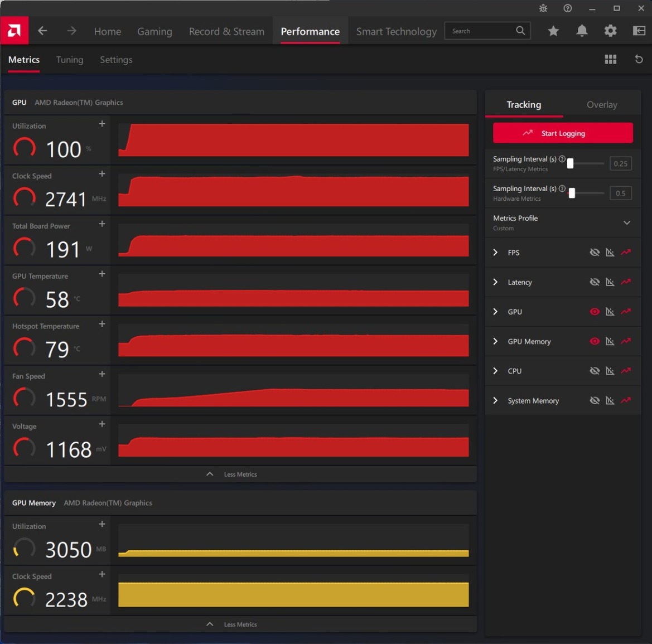Add Total Board Power with plus icon
Image resolution: width=652 pixels, height=644 pixels.
102,224
